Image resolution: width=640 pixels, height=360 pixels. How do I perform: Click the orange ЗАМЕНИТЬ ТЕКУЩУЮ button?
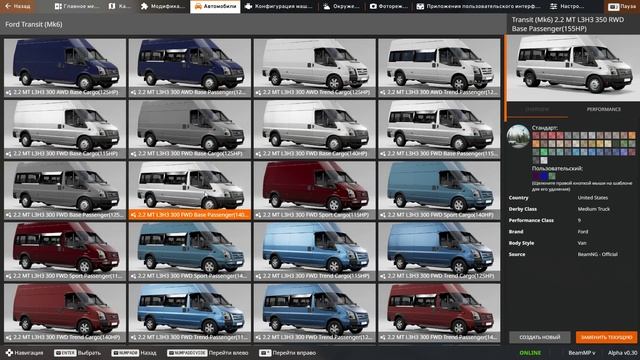[607, 337]
